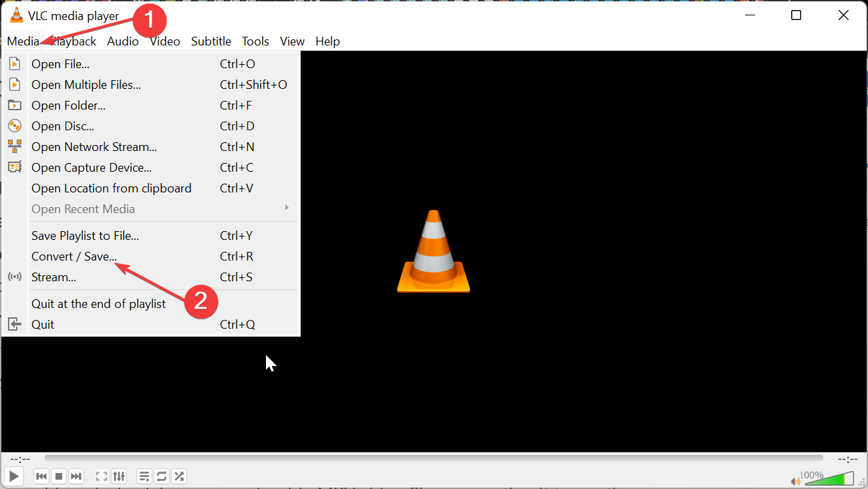Click the Previous media button
The height and width of the screenshot is (489, 868).
coord(41,476)
